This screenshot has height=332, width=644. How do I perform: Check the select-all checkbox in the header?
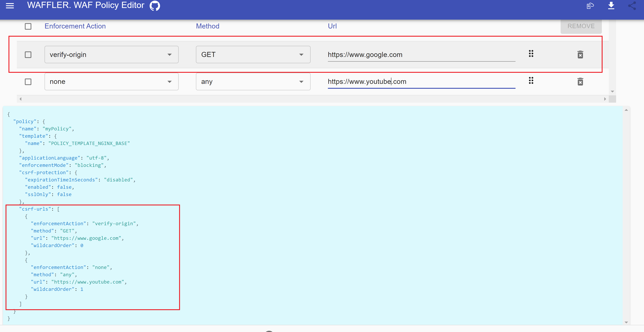(28, 26)
